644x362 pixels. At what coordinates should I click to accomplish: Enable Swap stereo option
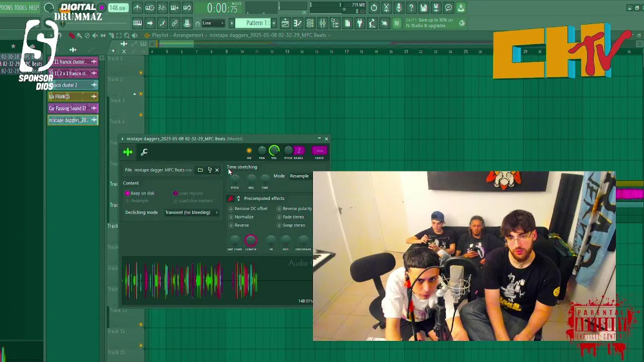[x=291, y=225]
